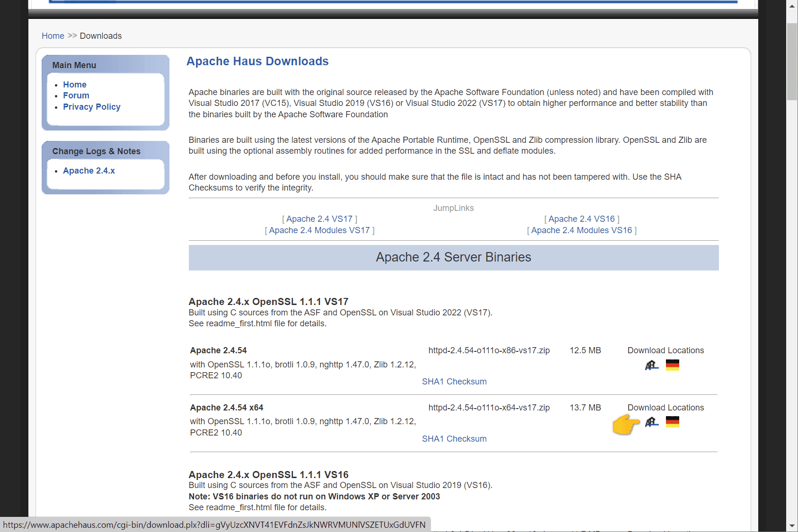Open SHA1 Checksum for Apache 2.4.54 x86
Image resolution: width=798 pixels, height=532 pixels.
click(454, 382)
